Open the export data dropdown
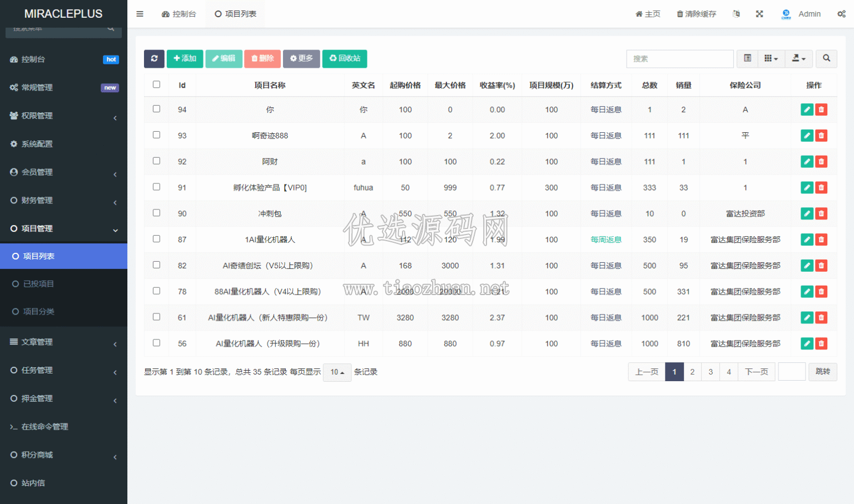This screenshot has height=504, width=854. click(799, 58)
